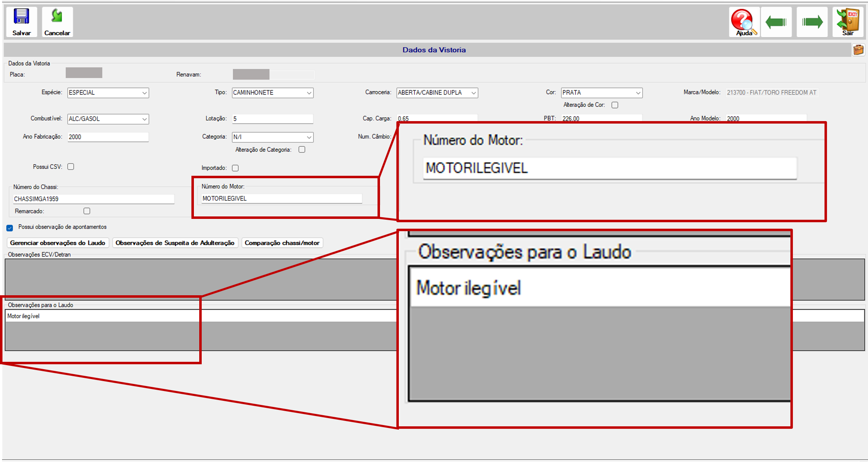Click the Placa field
The height and width of the screenshot is (462, 868).
coord(84,73)
